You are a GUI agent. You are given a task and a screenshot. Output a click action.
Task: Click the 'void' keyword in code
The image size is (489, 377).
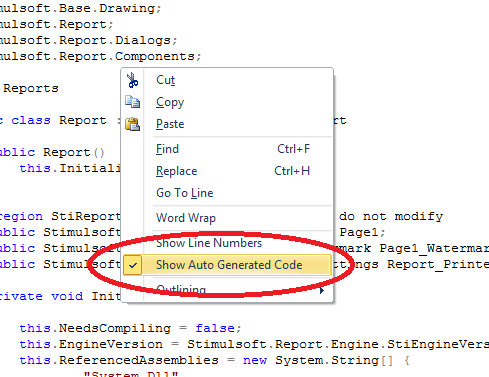(67, 296)
